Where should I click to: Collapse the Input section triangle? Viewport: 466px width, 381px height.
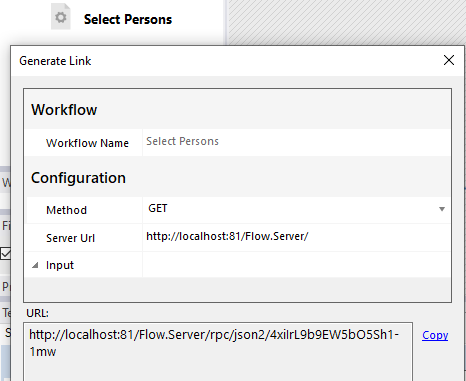coord(35,265)
